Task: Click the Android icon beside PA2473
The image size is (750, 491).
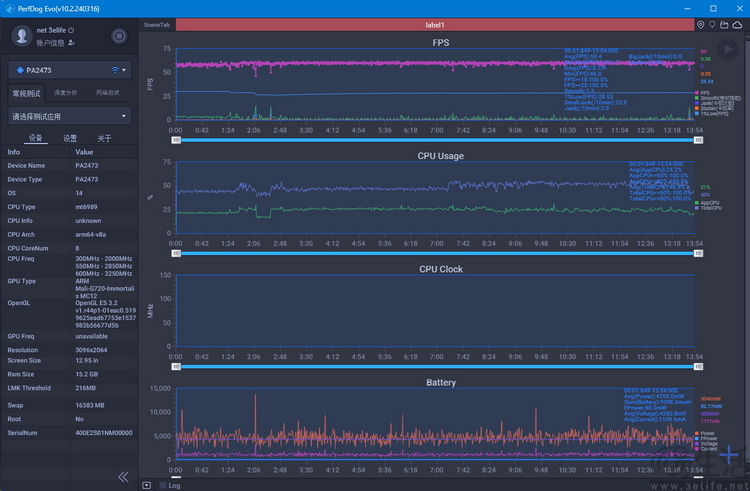Action: [x=20, y=70]
